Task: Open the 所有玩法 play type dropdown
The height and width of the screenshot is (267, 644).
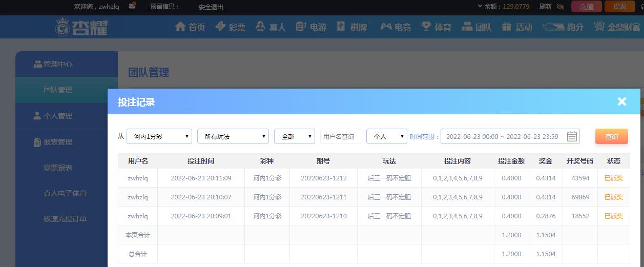Action: pyautogui.click(x=233, y=136)
